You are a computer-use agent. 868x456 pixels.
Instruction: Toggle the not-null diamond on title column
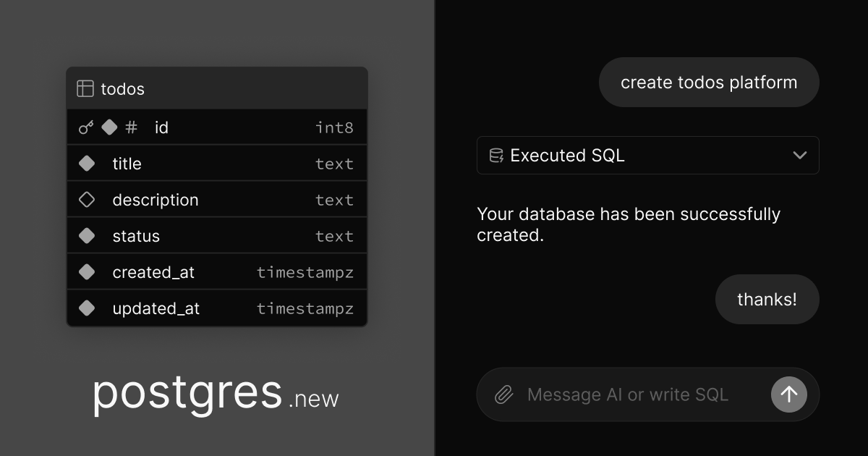(x=87, y=163)
